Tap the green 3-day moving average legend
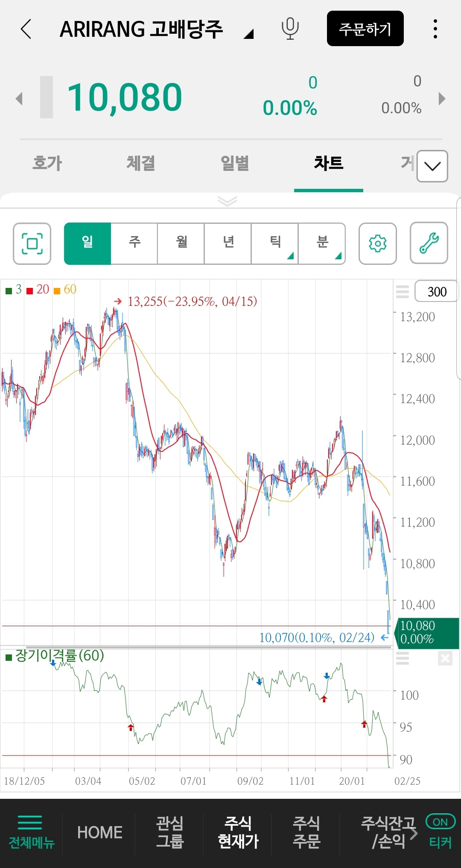The height and width of the screenshot is (868, 461). pos(14,290)
